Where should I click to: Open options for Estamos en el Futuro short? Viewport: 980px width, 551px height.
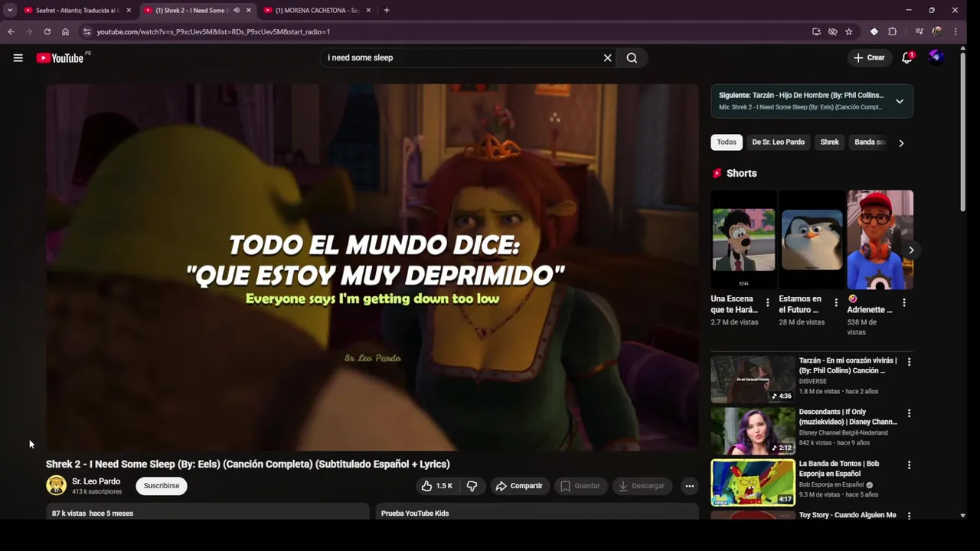[x=836, y=303]
